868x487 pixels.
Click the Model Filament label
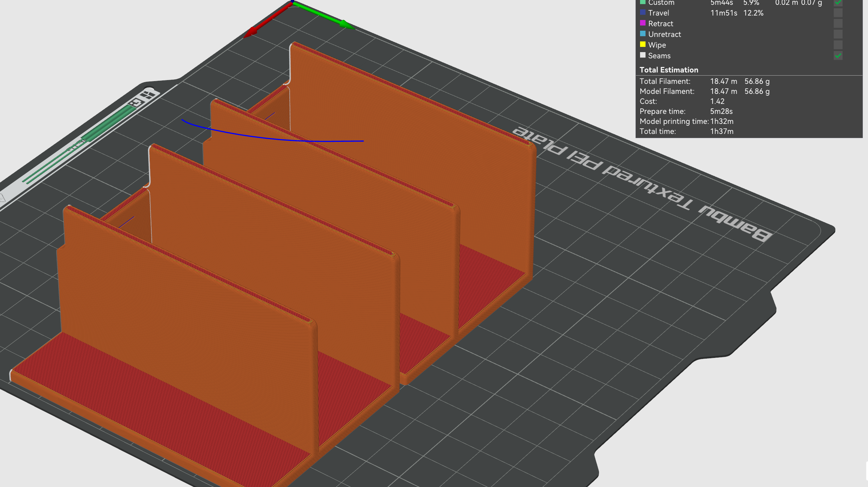(x=667, y=91)
